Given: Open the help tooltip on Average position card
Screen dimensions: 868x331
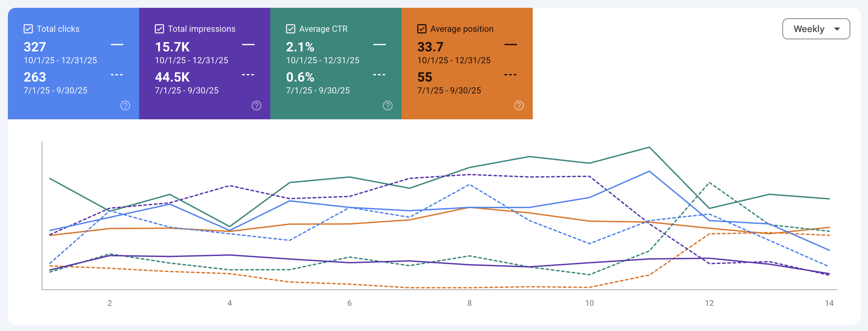Looking at the screenshot, I should (519, 106).
